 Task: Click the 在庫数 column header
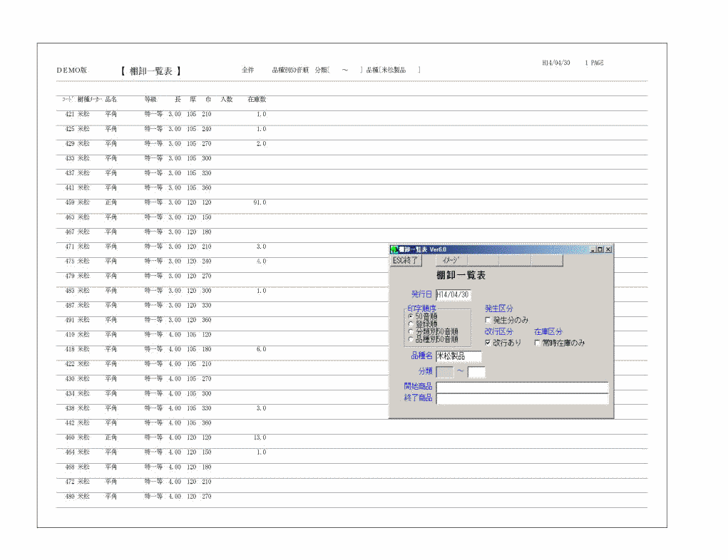pos(257,99)
